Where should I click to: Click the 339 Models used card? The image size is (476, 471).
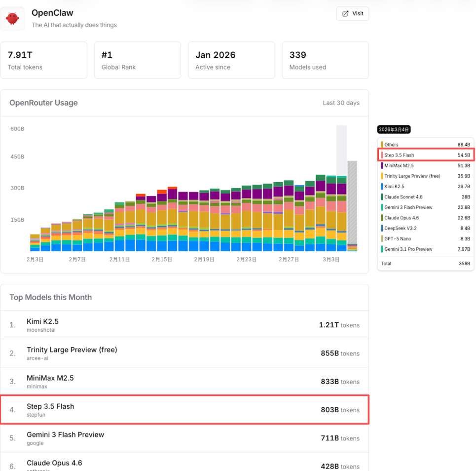point(325,60)
